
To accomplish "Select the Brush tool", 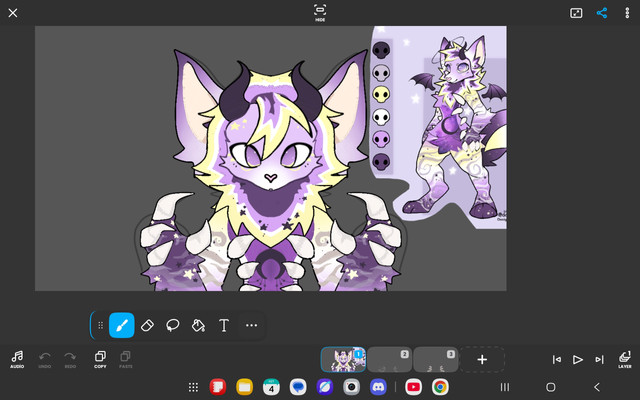I will [x=122, y=325].
